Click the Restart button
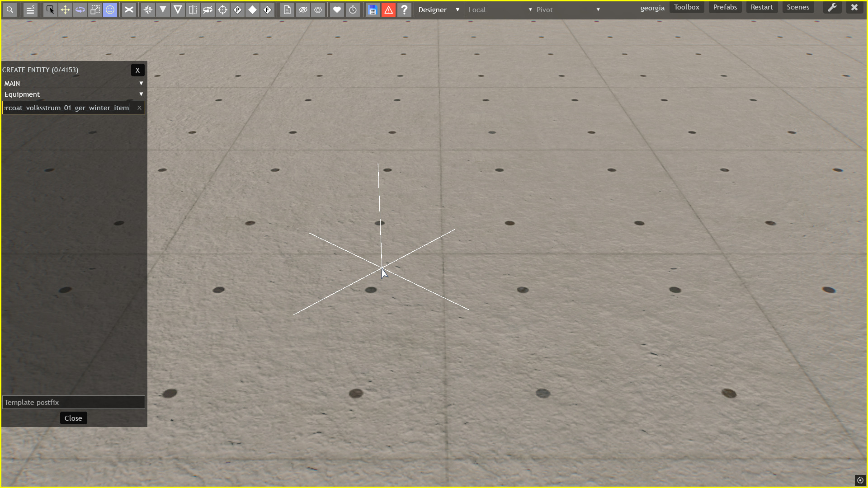Image resolution: width=868 pixels, height=488 pixels. click(x=761, y=7)
